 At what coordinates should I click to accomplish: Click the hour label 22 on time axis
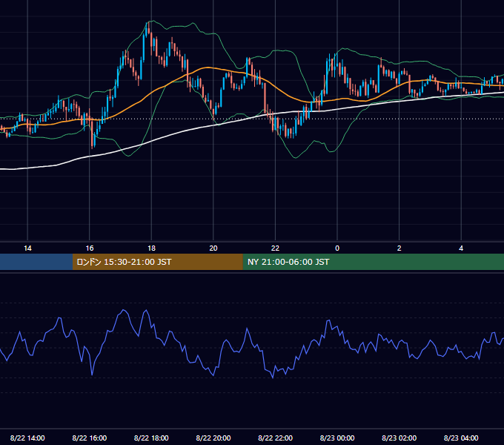point(275,248)
